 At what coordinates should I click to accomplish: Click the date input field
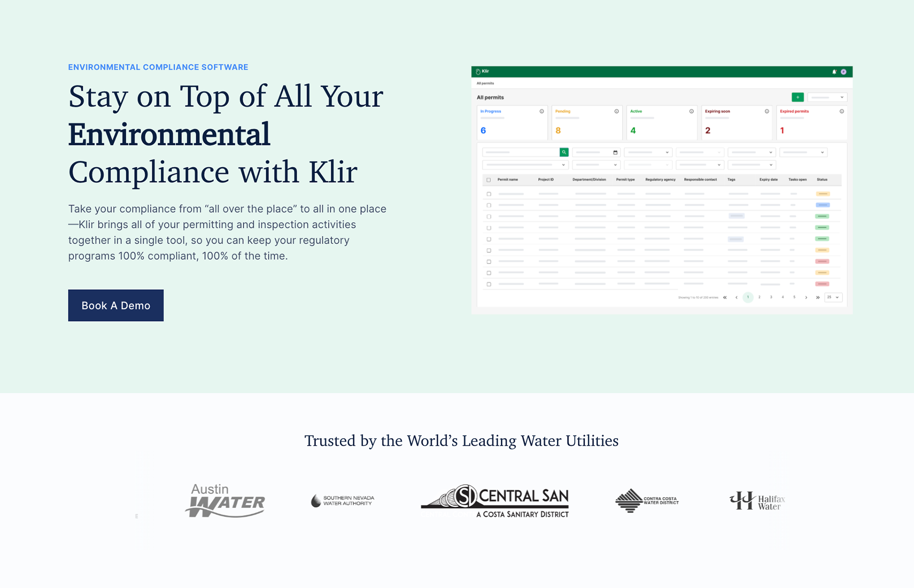tap(596, 152)
